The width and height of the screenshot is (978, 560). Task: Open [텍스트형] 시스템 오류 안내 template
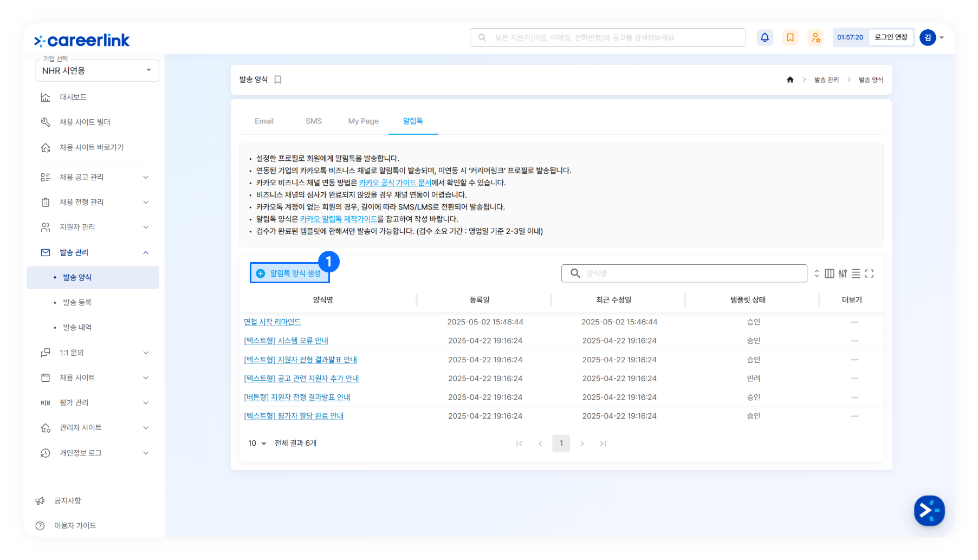(286, 341)
